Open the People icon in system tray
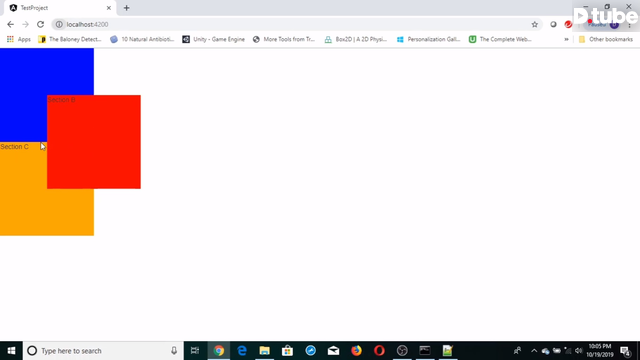This screenshot has height=360, width=640. coord(517,351)
